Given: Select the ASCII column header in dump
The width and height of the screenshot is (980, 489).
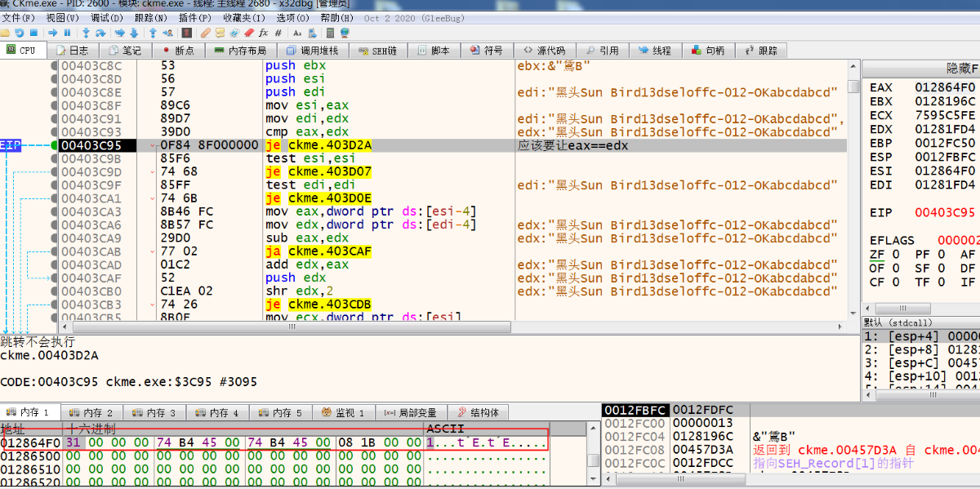Looking at the screenshot, I should [x=487, y=429].
